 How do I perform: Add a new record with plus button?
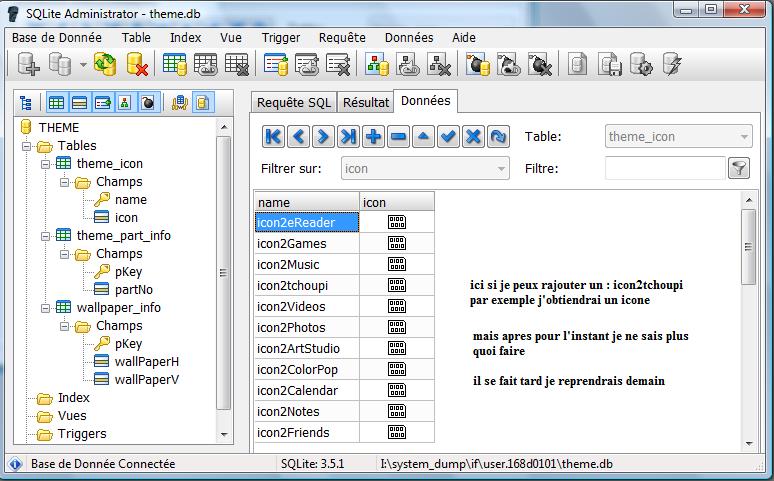pyautogui.click(x=373, y=137)
